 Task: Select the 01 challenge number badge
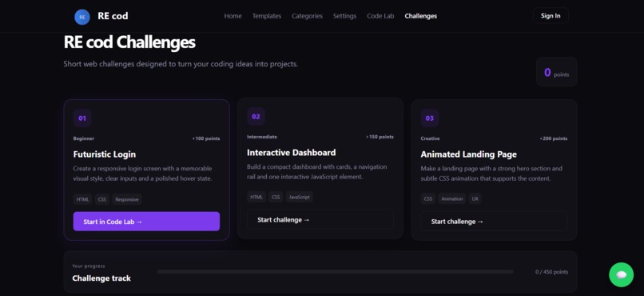[82, 118]
